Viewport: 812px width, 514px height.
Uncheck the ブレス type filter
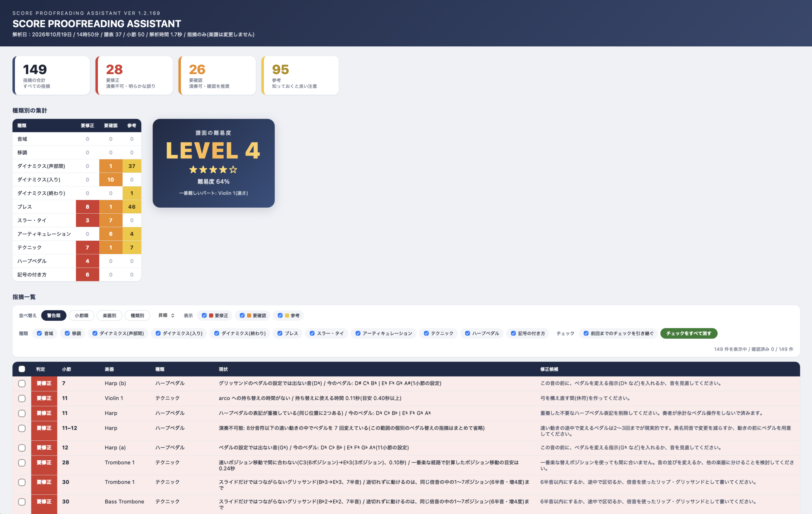[280, 333]
